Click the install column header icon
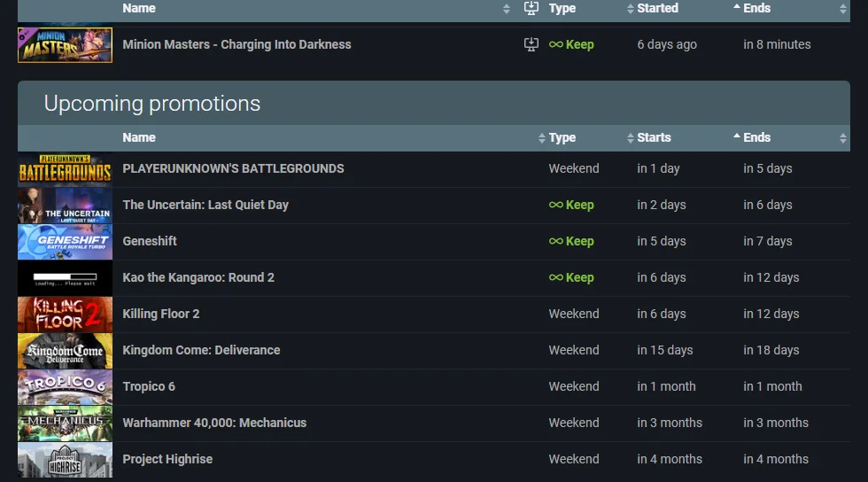This screenshot has height=482, width=868. pyautogui.click(x=531, y=8)
